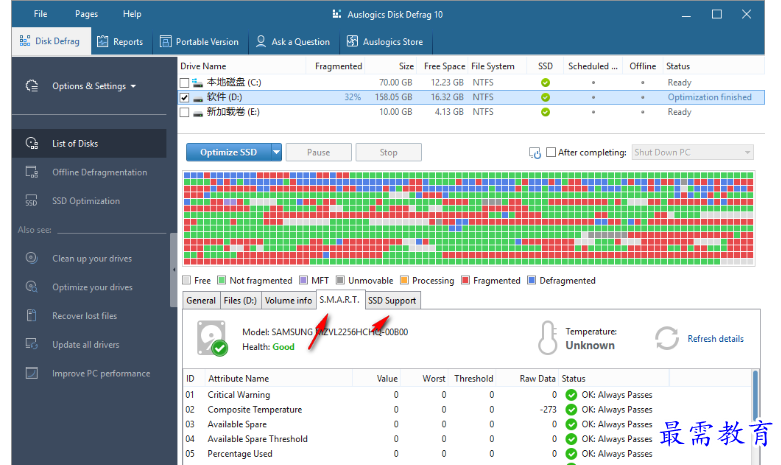The image size is (781, 465).
Task: Click the SSD green check for drive E:
Action: click(x=545, y=112)
